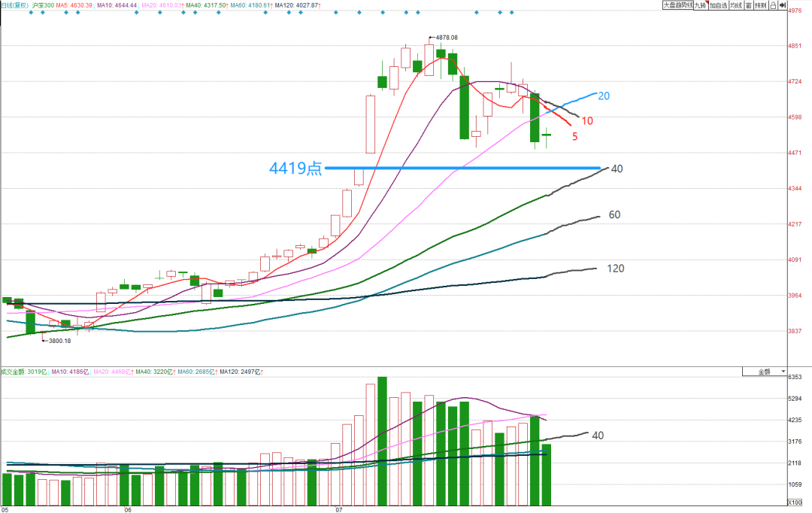This screenshot has height=513, width=812.
Task: Click the 5294 volume axis value
Action: point(795,399)
